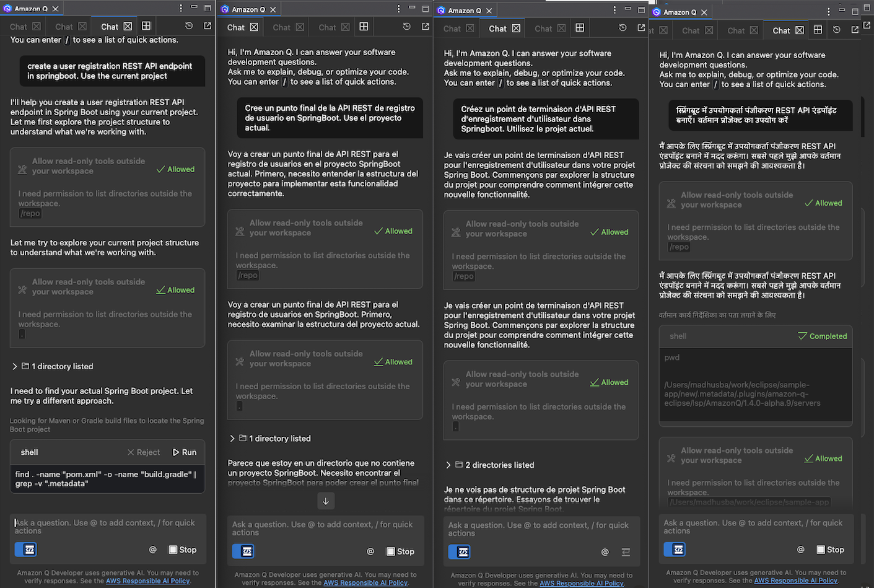Open AWS Responsible AI Policy link in Hindi panel
The height and width of the screenshot is (588, 874).
(x=796, y=581)
